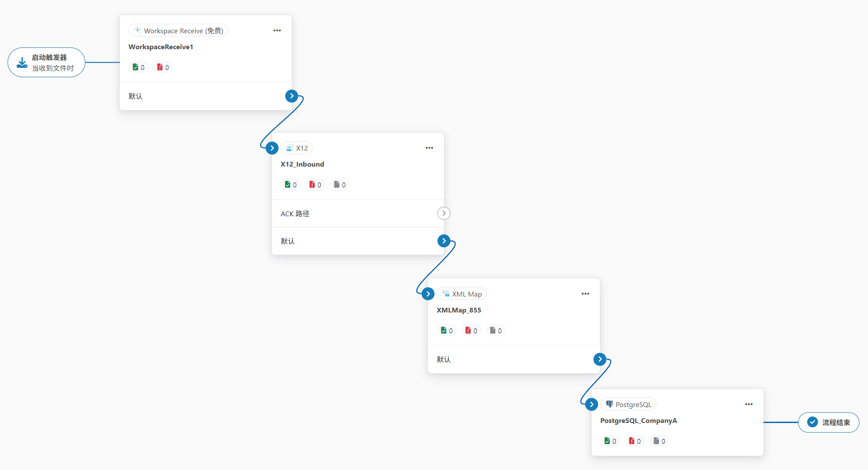The image size is (868, 470).
Task: Click PostgreSQL_CompanyA input connector arrow
Action: coord(592,404)
